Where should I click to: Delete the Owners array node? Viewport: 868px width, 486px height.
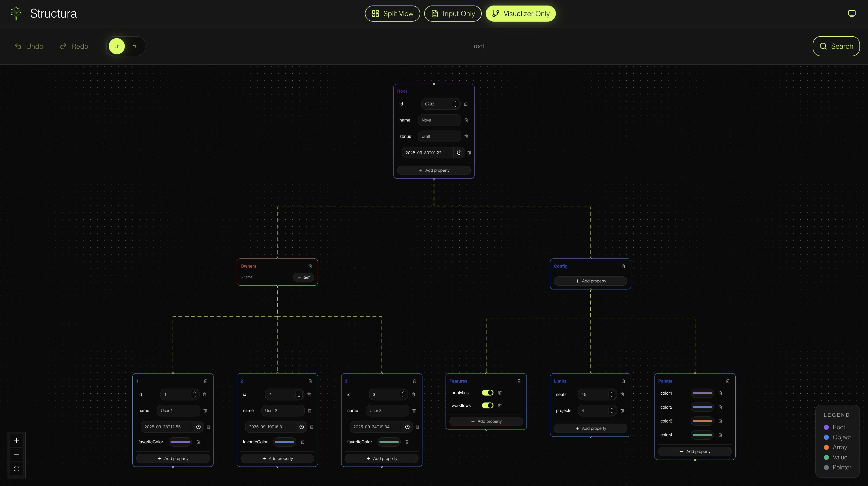click(x=310, y=266)
